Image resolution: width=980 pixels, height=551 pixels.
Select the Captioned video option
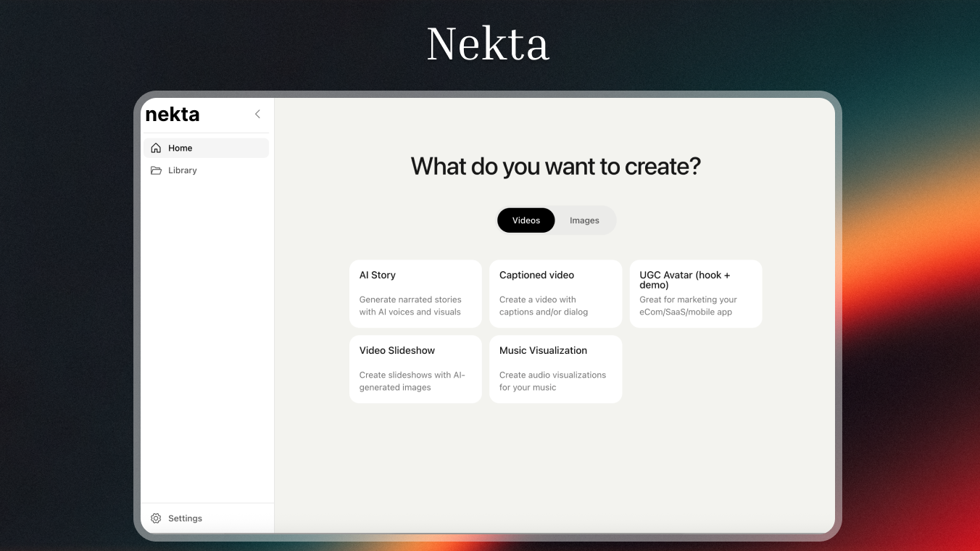coord(555,293)
